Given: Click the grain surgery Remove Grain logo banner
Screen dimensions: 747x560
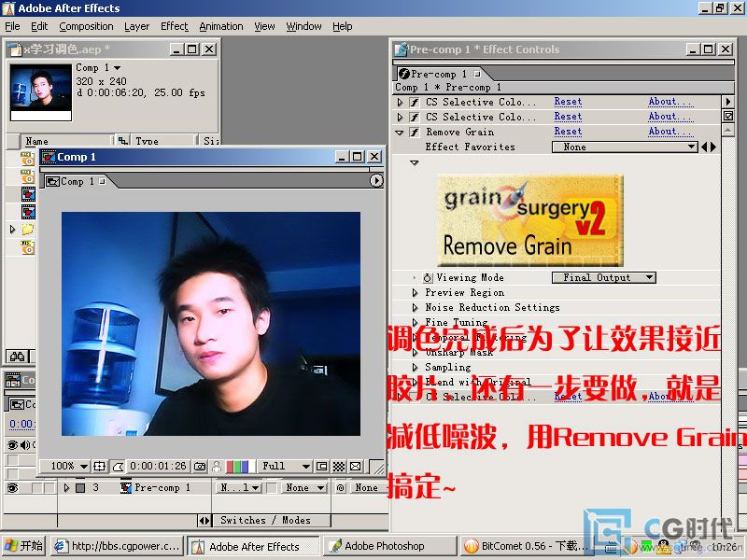Looking at the screenshot, I should click(x=529, y=220).
